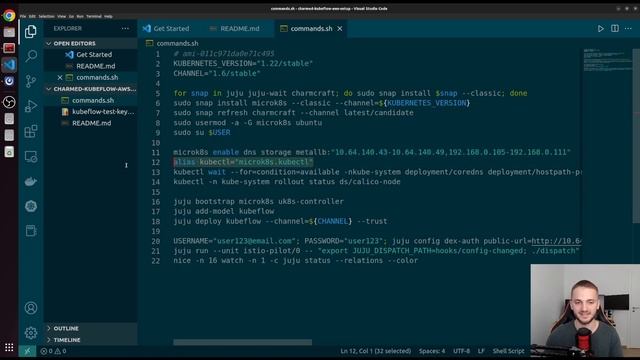Open the Search view in activity bar

pyautogui.click(x=31, y=56)
